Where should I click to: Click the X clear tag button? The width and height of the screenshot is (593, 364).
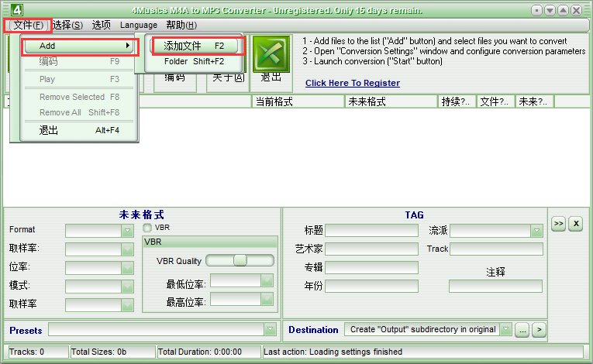pos(576,224)
